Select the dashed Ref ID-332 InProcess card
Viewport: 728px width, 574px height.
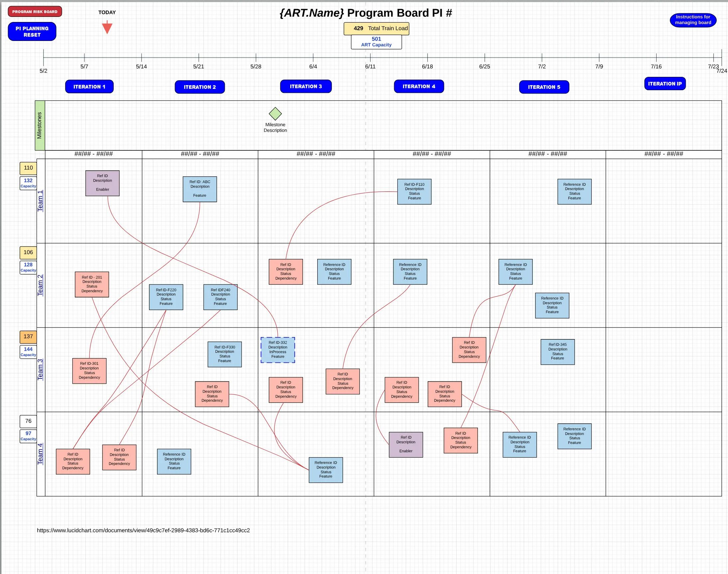coord(278,350)
